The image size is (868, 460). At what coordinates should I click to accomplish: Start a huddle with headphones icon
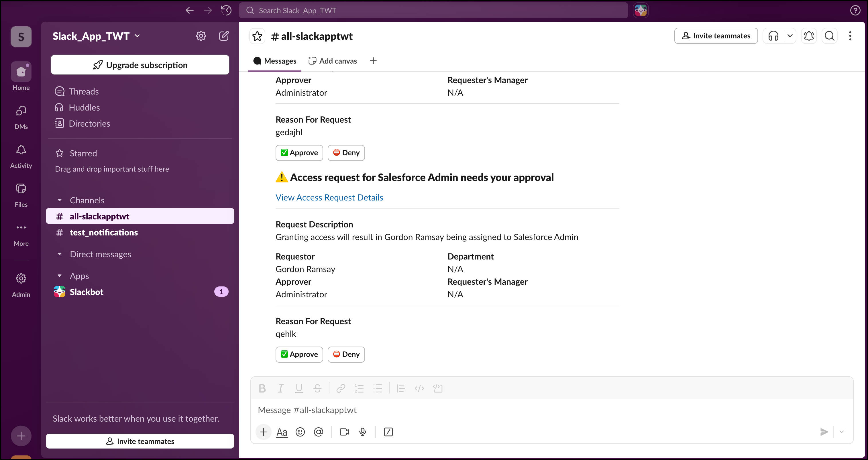coord(773,36)
